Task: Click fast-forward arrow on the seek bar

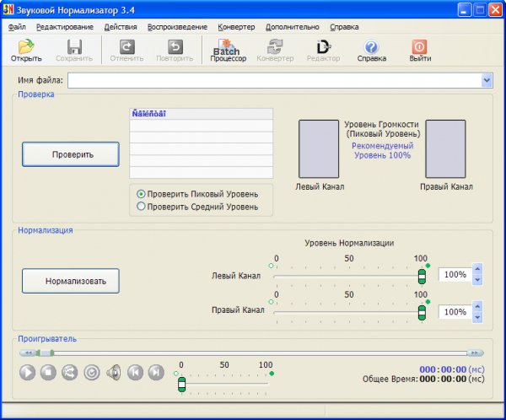Action: (475, 353)
